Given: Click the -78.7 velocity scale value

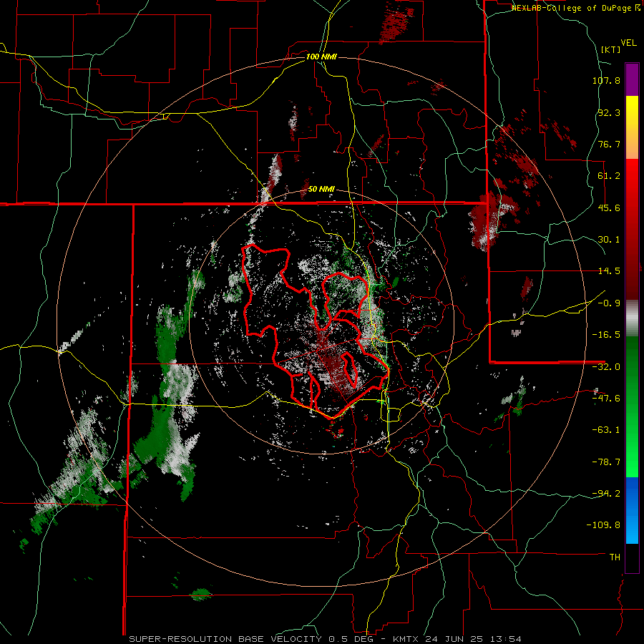Looking at the screenshot, I should [606, 462].
